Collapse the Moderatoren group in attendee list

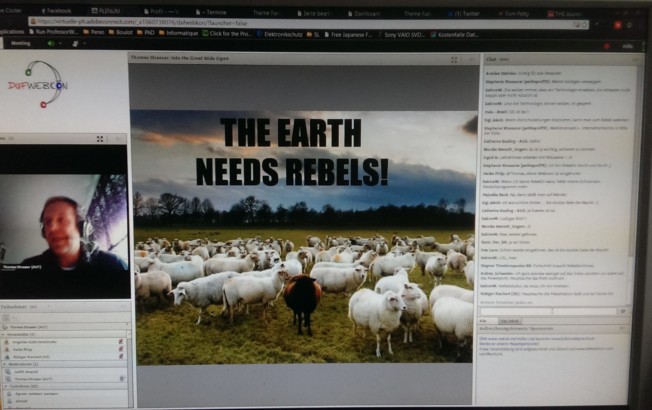(x=4, y=364)
